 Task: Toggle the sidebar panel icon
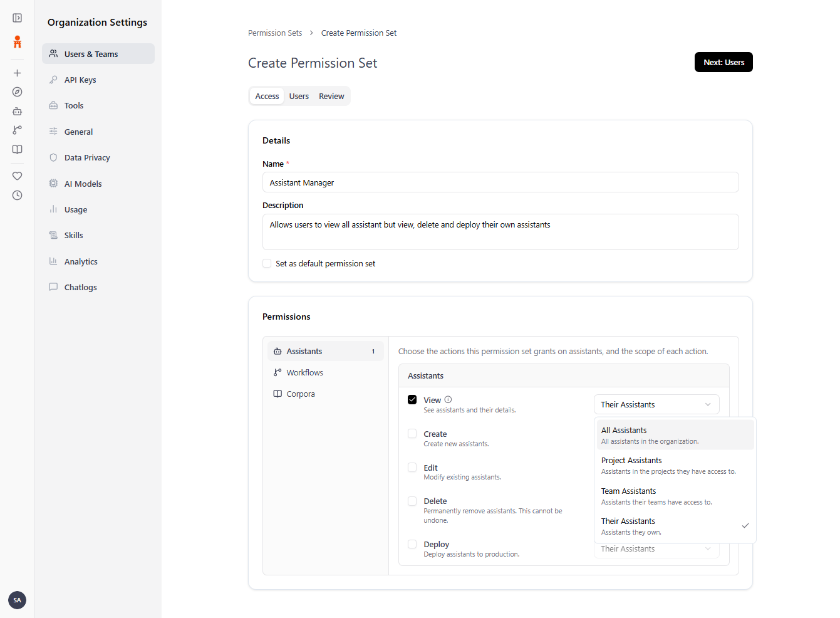18,18
